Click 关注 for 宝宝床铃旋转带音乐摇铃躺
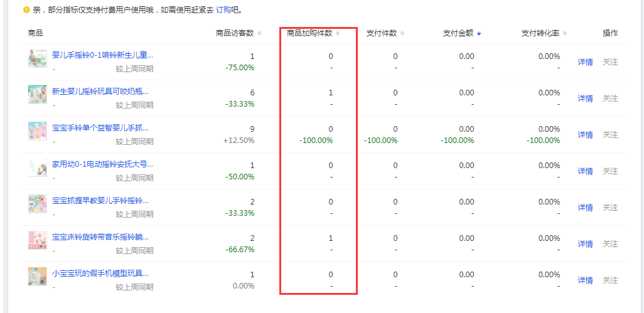Viewport: 644px width, 313px height. pos(610,244)
